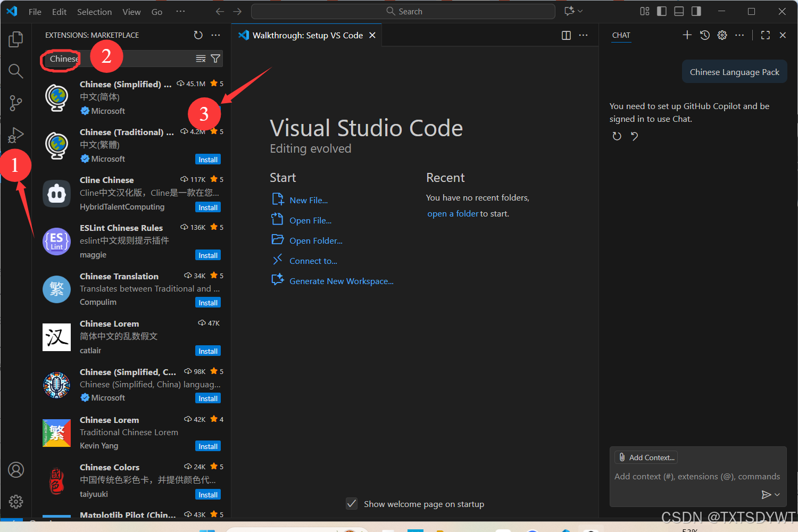Split the editor to the right
The image size is (798, 532).
(566, 35)
